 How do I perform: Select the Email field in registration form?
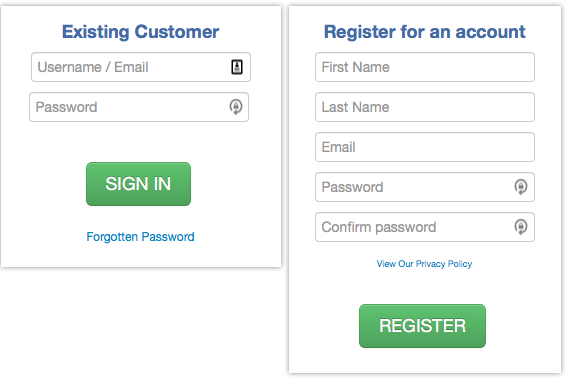[x=425, y=147]
